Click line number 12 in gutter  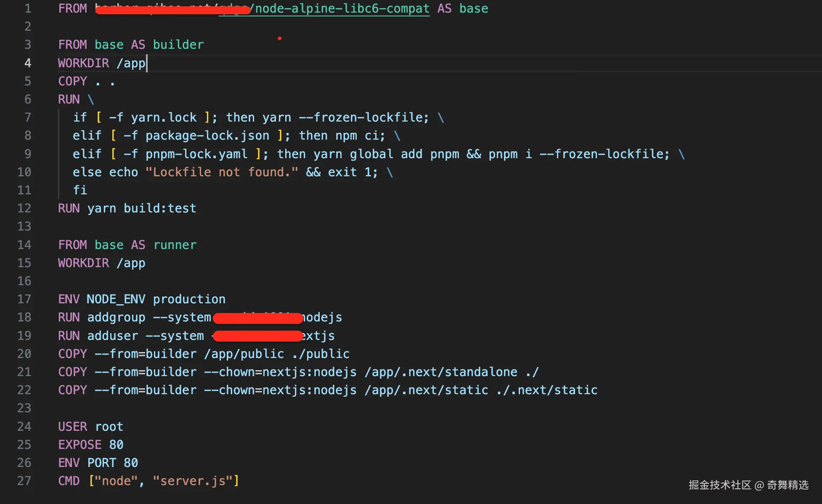[x=24, y=208]
